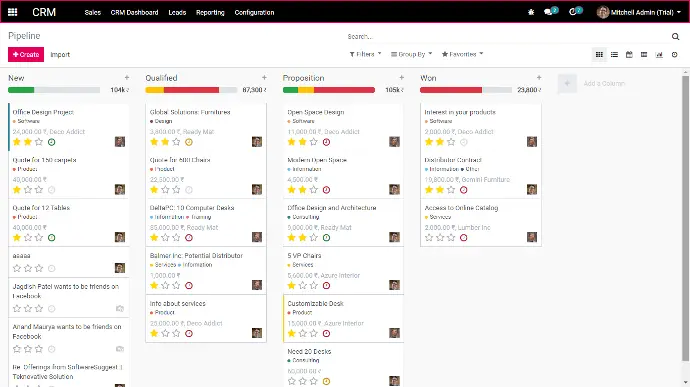Screen dimensions: 690x387
Task: Open the Configuration menu
Action: tap(254, 12)
